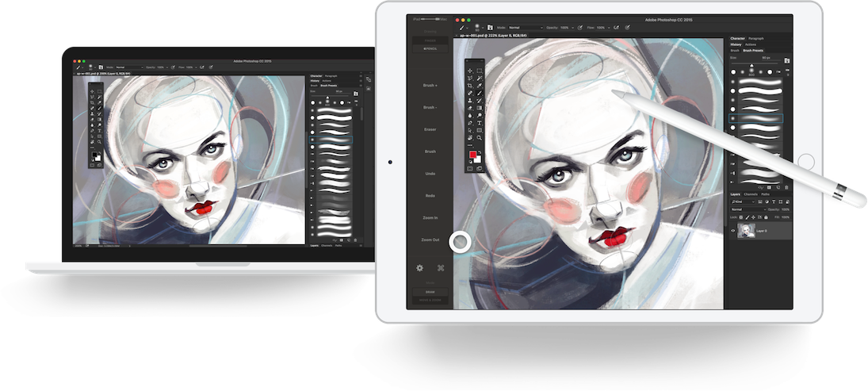Switch to Character tab on iPad
The height and width of the screenshot is (391, 868).
click(738, 38)
